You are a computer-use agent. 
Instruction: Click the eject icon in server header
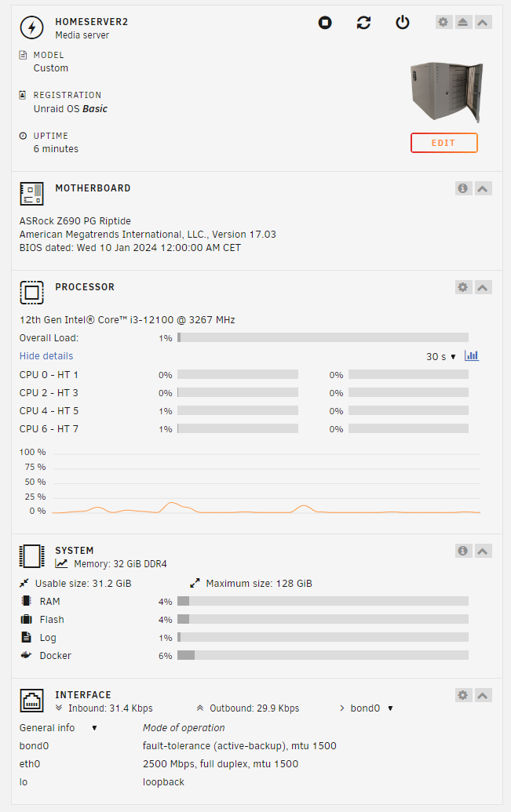click(463, 22)
